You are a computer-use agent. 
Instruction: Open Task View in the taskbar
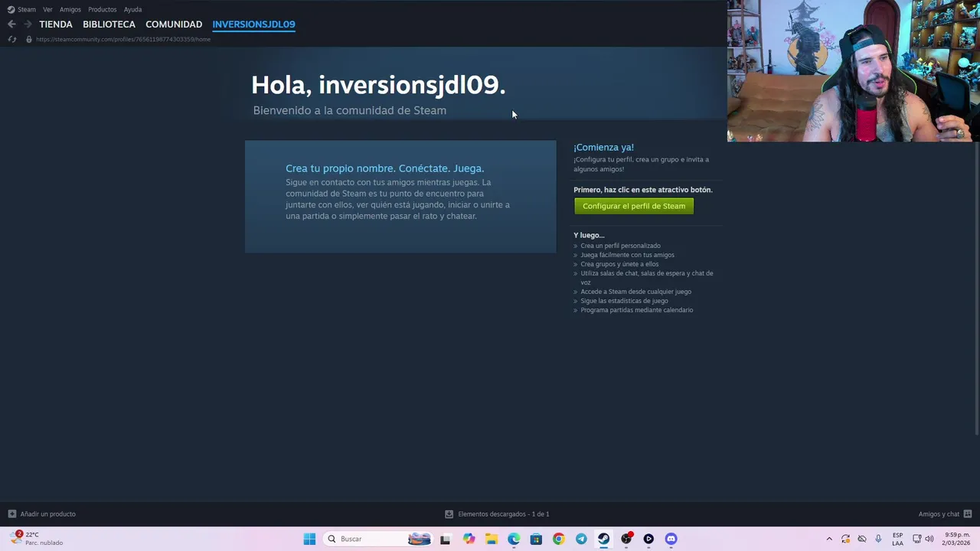(445, 539)
